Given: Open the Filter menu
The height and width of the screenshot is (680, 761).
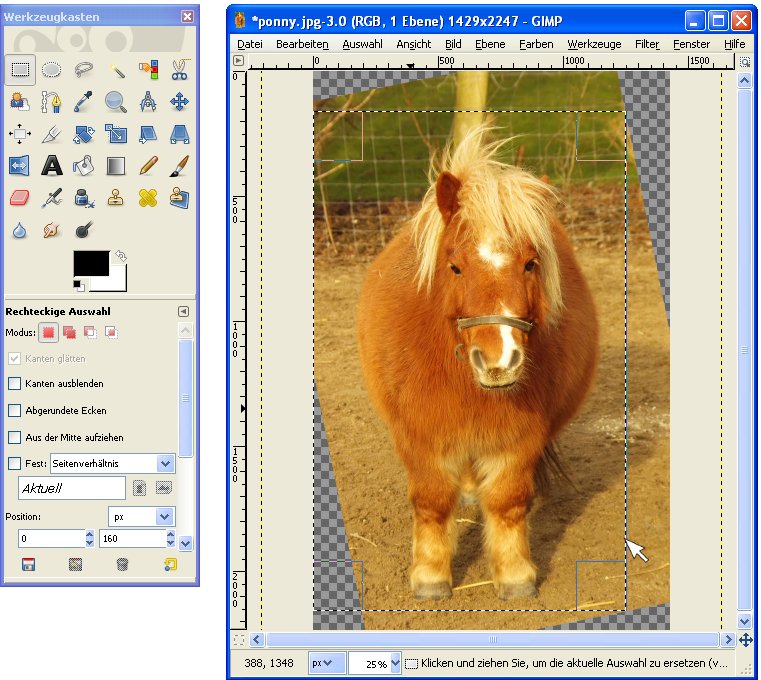Looking at the screenshot, I should 646,44.
